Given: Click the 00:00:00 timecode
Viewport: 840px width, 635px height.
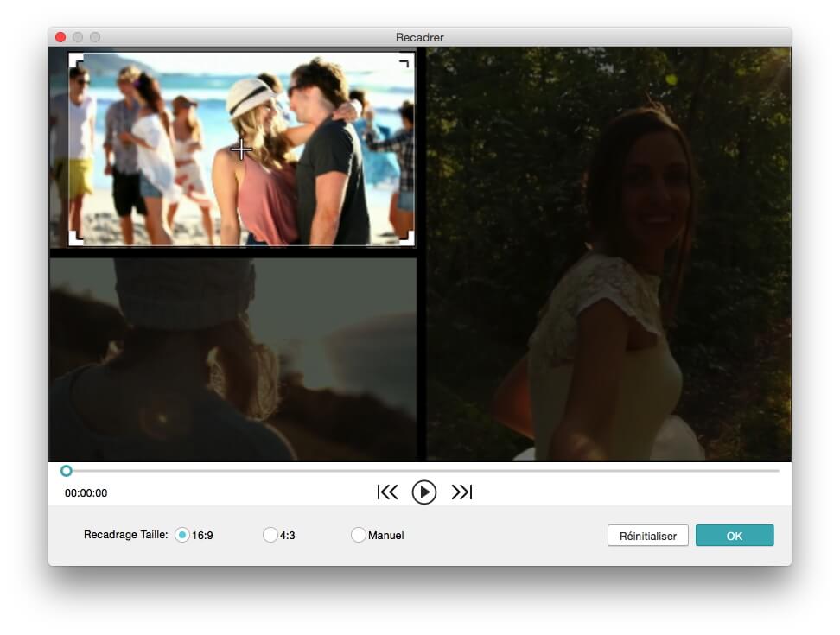Looking at the screenshot, I should click(86, 493).
